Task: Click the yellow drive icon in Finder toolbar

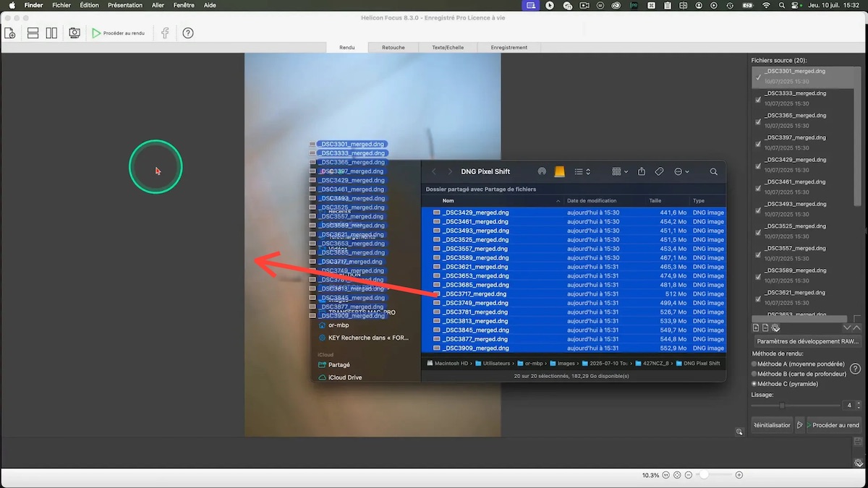Action: (x=559, y=171)
